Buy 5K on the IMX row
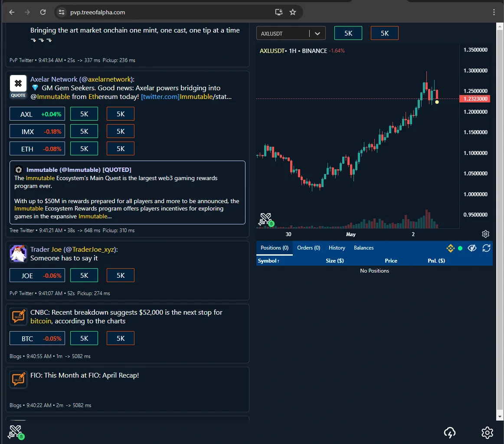504x444 pixels. pos(84,131)
